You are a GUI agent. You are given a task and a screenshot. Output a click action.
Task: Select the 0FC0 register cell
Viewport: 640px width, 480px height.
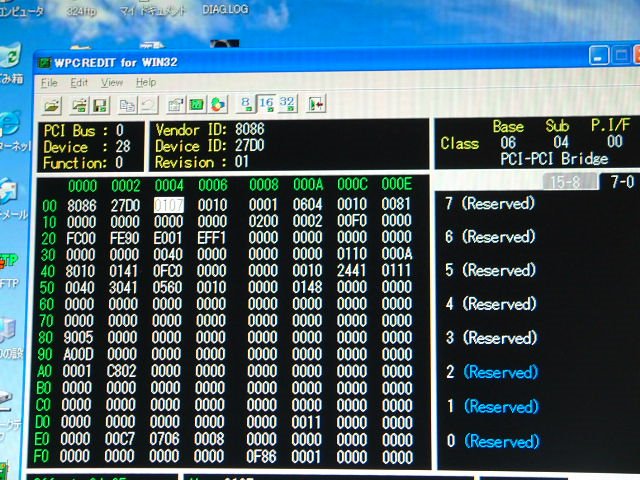pyautogui.click(x=167, y=271)
